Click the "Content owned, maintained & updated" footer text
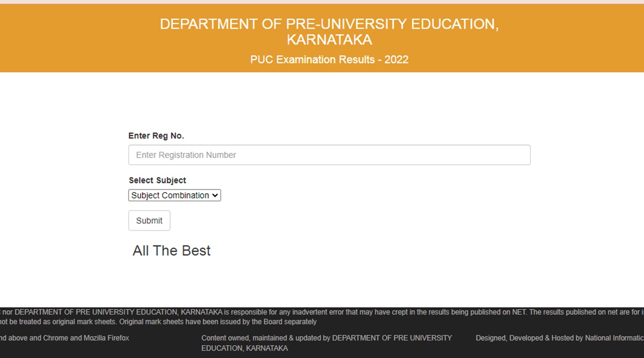This screenshot has height=358, width=644. [326, 338]
